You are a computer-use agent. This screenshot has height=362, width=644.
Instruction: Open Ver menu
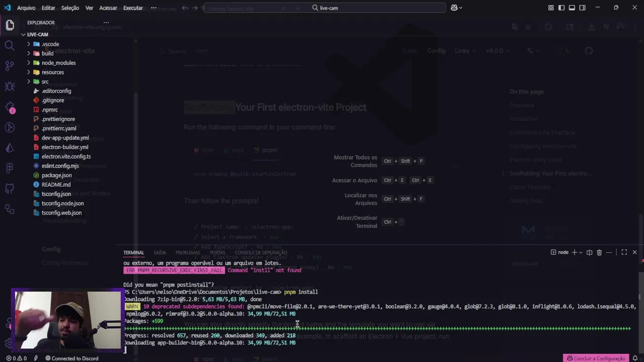89,8
